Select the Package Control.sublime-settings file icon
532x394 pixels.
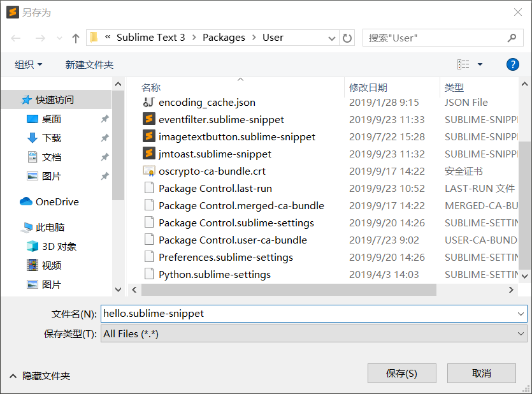(149, 223)
